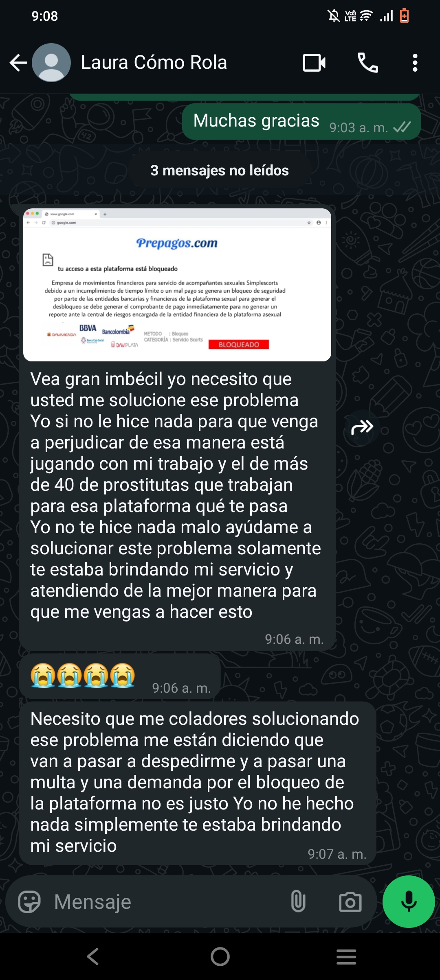Open the camera from message bar
This screenshot has width=440, height=980.
point(350,902)
